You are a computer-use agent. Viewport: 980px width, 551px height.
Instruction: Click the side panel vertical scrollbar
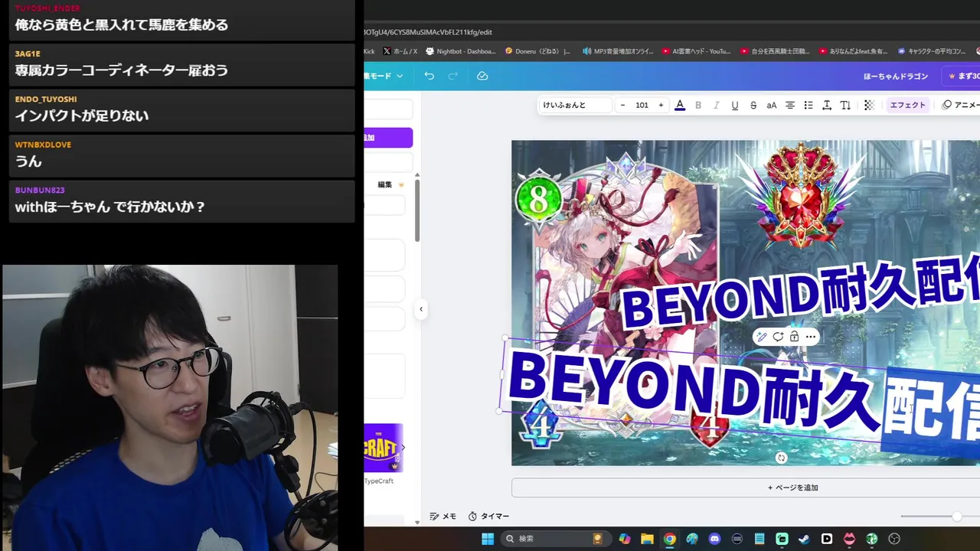pyautogui.click(x=417, y=210)
